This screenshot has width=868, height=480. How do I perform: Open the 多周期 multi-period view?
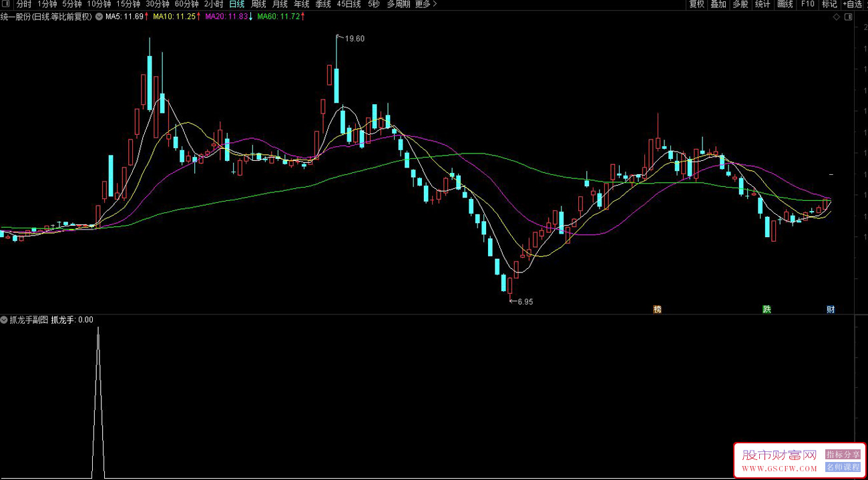[399, 4]
